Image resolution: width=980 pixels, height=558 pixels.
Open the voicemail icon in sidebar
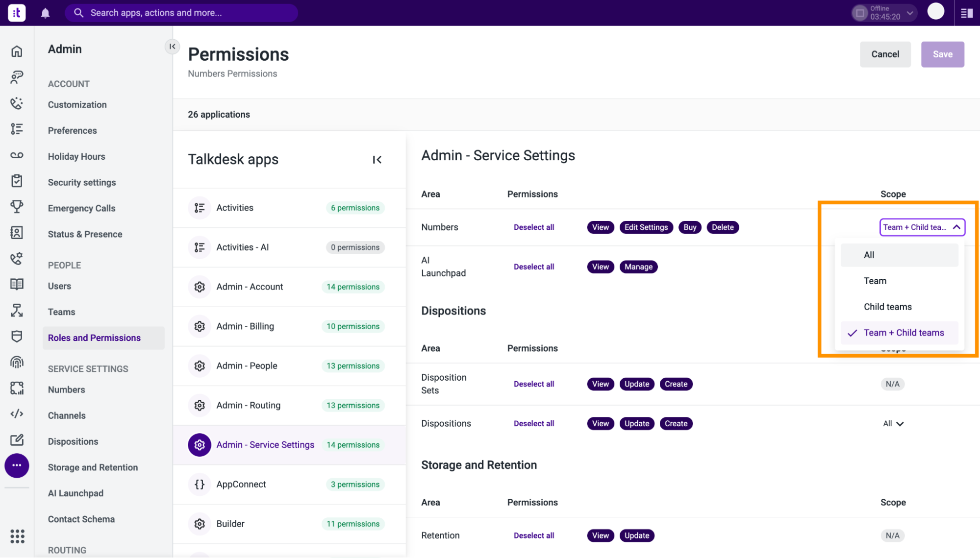(17, 155)
